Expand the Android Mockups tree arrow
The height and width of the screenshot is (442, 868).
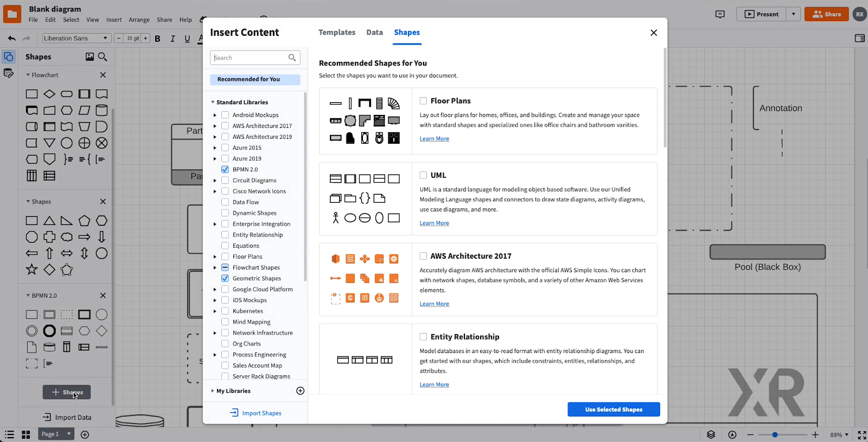tap(215, 115)
